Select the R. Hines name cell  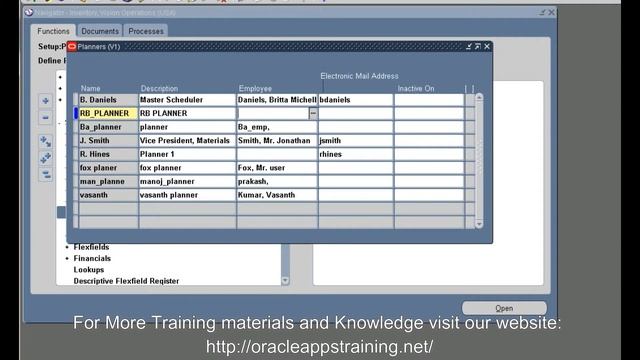pyautogui.click(x=108, y=154)
